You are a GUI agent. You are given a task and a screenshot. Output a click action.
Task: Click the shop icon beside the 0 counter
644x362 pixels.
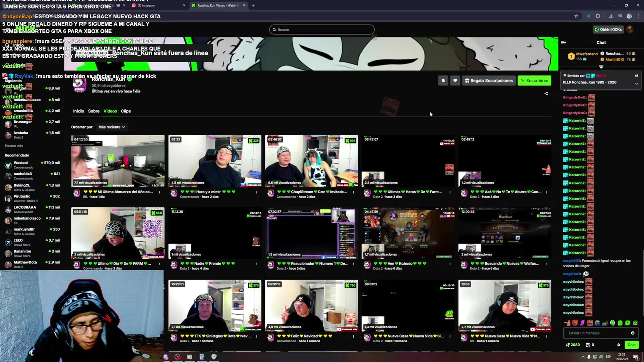tap(587, 345)
